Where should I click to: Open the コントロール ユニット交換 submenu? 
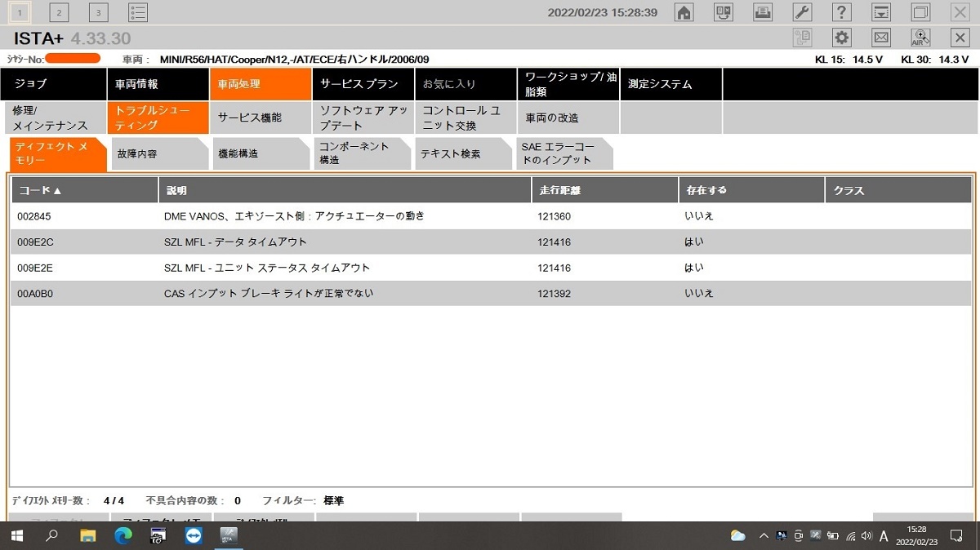(465, 118)
